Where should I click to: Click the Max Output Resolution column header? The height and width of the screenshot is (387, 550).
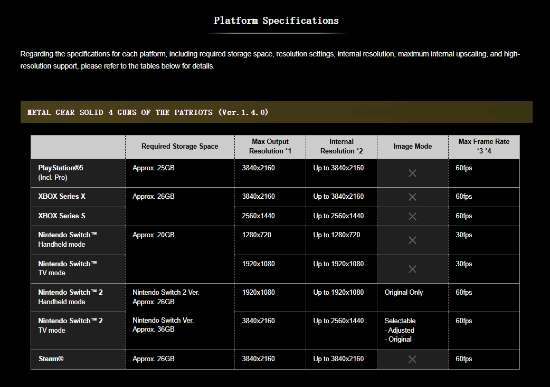point(270,147)
